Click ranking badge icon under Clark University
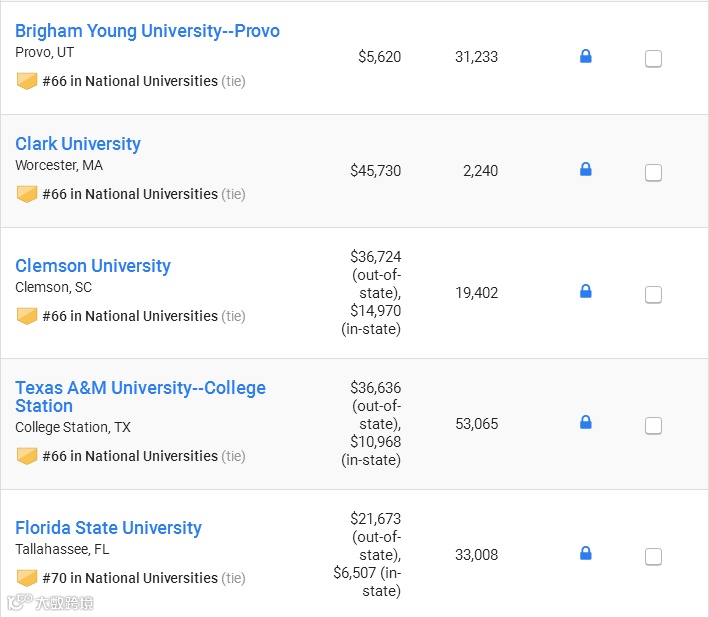This screenshot has width=709, height=617. click(27, 194)
